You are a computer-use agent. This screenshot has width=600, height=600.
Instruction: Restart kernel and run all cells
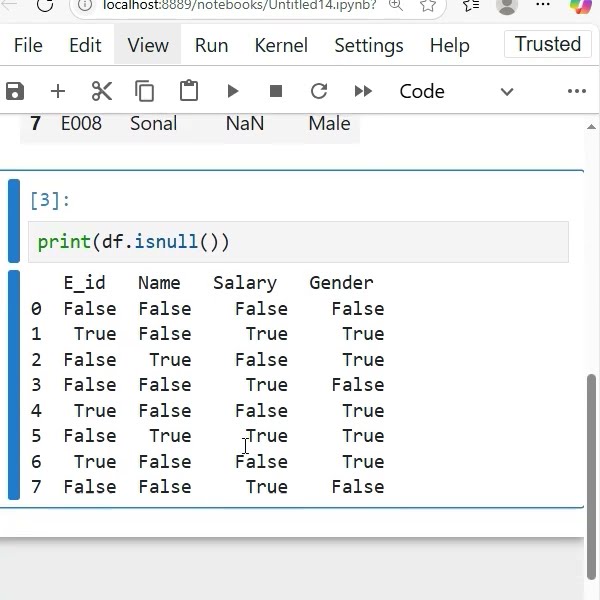(x=363, y=91)
